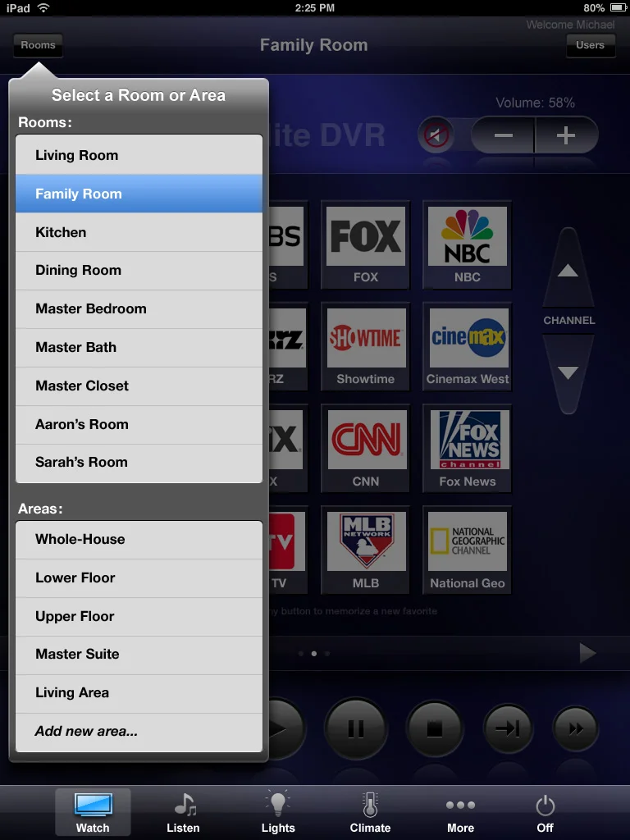Tune to the NBC channel favorite
Image resolution: width=630 pixels, height=840 pixels.
click(467, 244)
